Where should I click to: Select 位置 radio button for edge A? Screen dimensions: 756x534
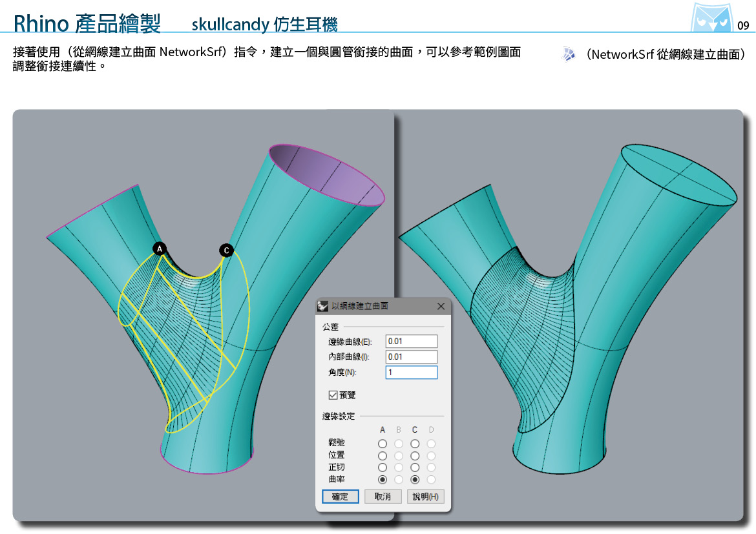383,455
